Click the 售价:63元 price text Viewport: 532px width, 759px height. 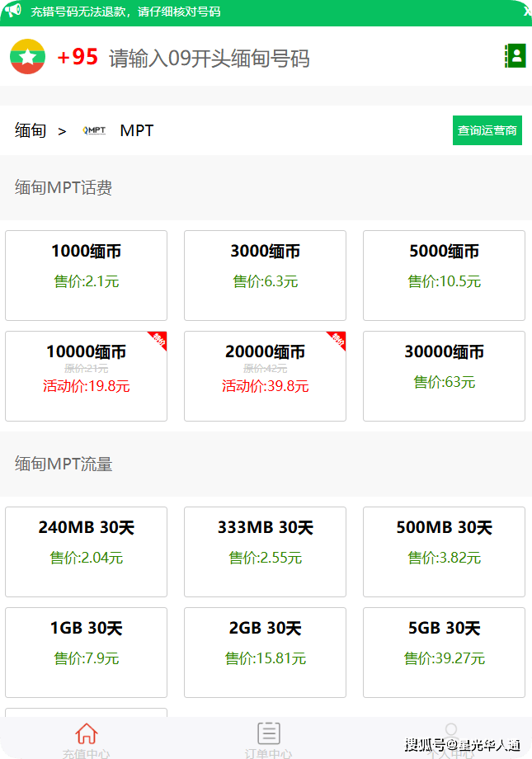[444, 382]
